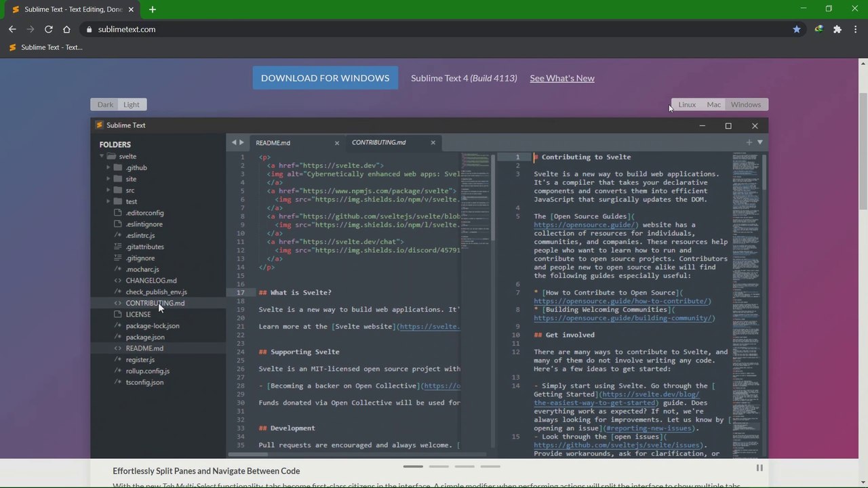Open .eslintignore in the sidebar
Viewport: 868px width, 488px height.
point(144,224)
